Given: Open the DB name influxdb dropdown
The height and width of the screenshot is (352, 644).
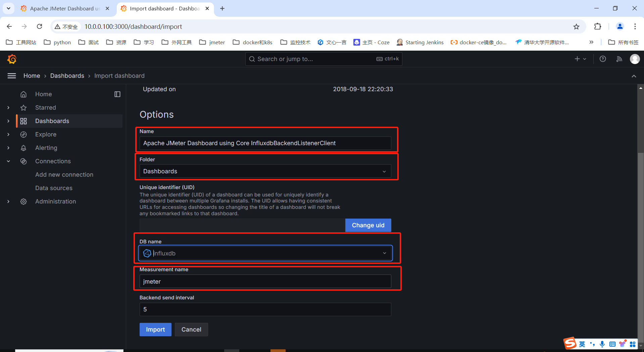Looking at the screenshot, I should pyautogui.click(x=265, y=253).
